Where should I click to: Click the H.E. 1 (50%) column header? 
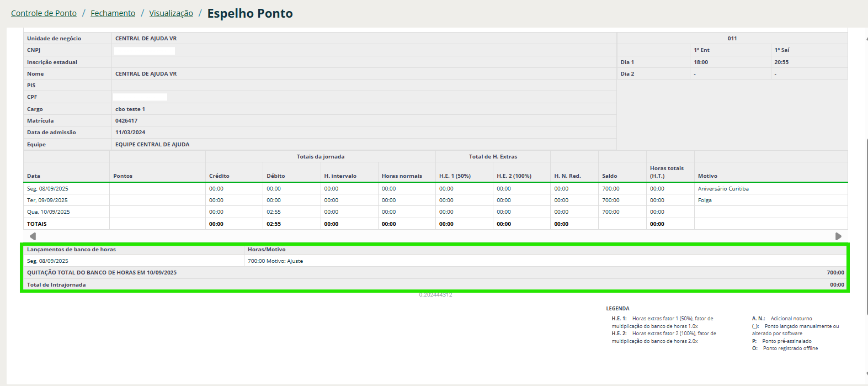[x=455, y=176]
